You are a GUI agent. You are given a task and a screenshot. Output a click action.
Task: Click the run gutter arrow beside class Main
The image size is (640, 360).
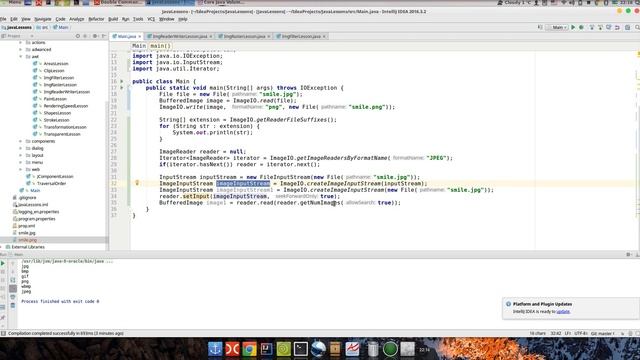(122, 81)
